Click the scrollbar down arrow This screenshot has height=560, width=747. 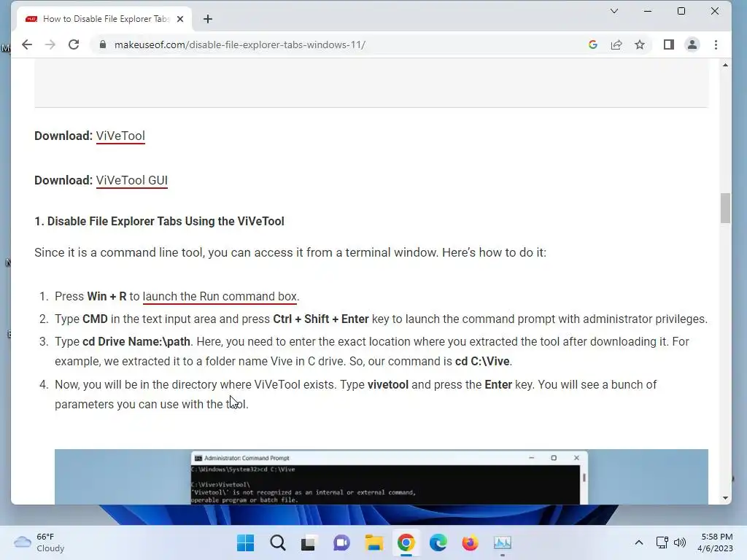pyautogui.click(x=725, y=498)
